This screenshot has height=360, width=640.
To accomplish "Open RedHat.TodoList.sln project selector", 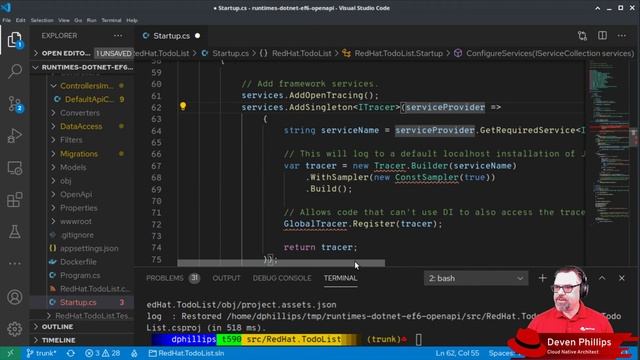I will [186, 353].
